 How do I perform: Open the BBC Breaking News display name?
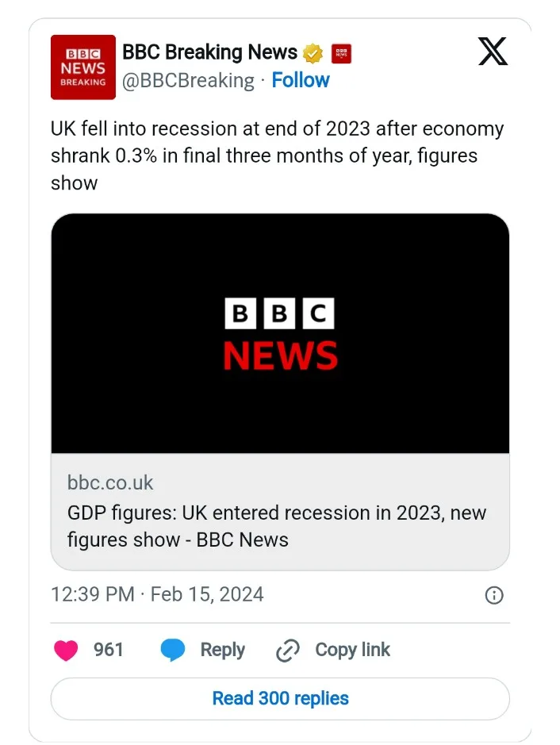coord(209,53)
